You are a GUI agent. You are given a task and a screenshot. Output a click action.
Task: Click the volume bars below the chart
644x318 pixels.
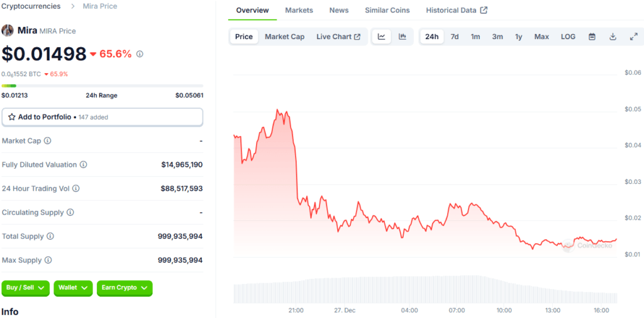[425, 289]
